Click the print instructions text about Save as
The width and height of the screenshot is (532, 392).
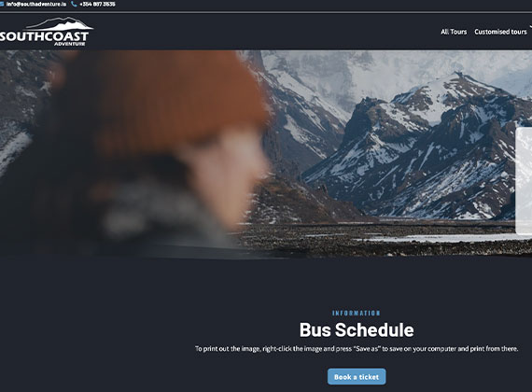pos(357,349)
